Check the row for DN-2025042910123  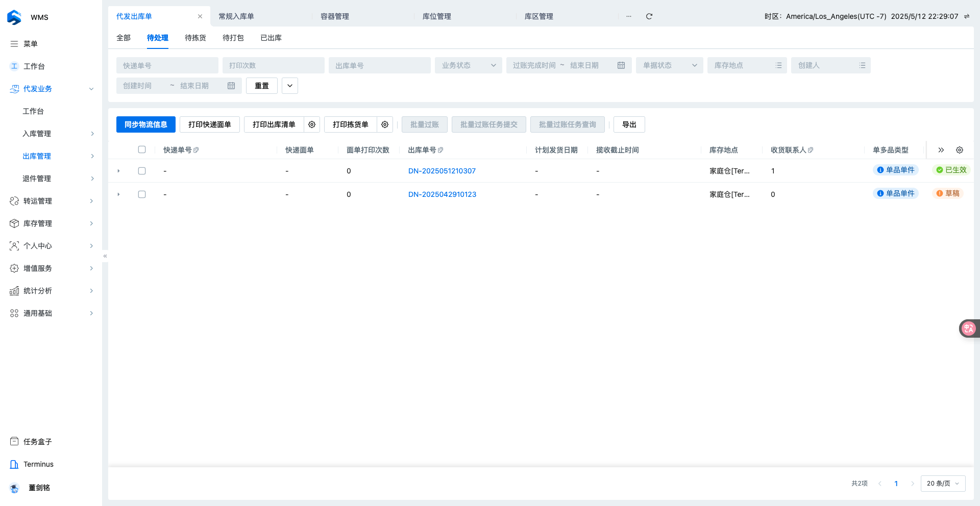[x=142, y=194]
